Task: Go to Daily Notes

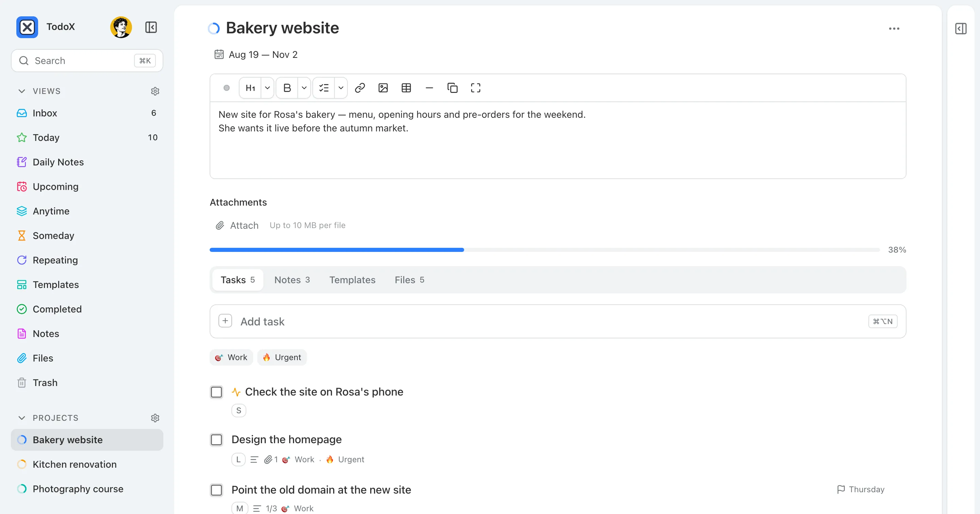Action: (x=87, y=162)
